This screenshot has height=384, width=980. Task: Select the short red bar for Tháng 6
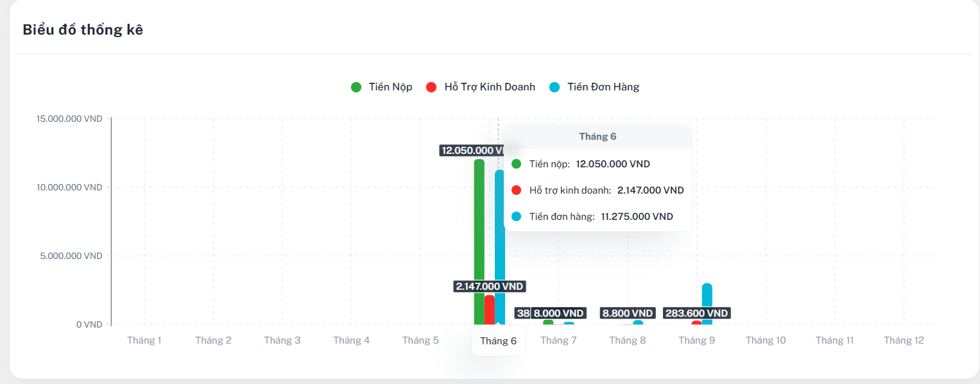[x=490, y=310]
